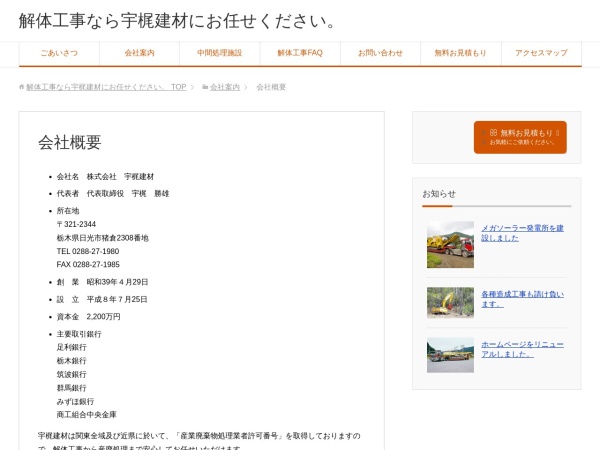600x450 pixels.
Task: Click the 筑波銀行 entry
Action: [x=72, y=374]
